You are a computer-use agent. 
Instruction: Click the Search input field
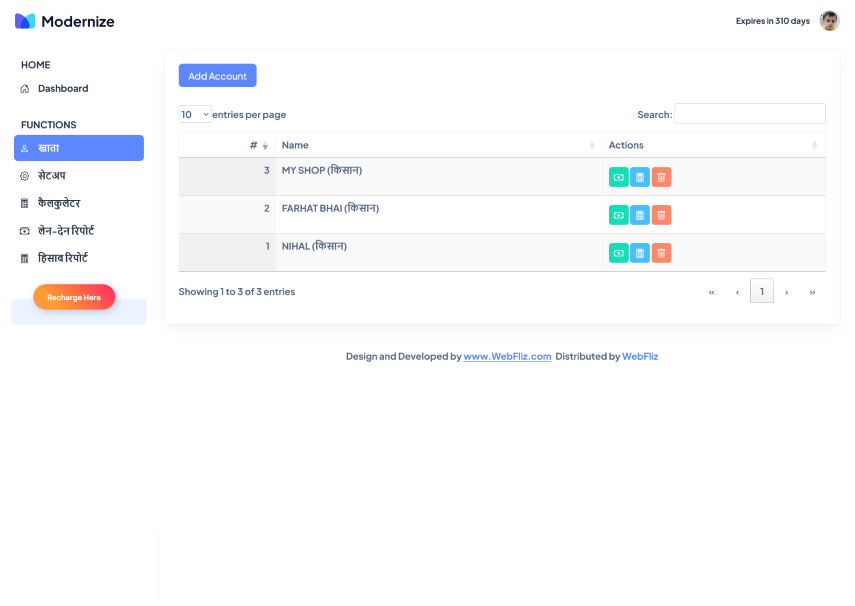coord(749,114)
